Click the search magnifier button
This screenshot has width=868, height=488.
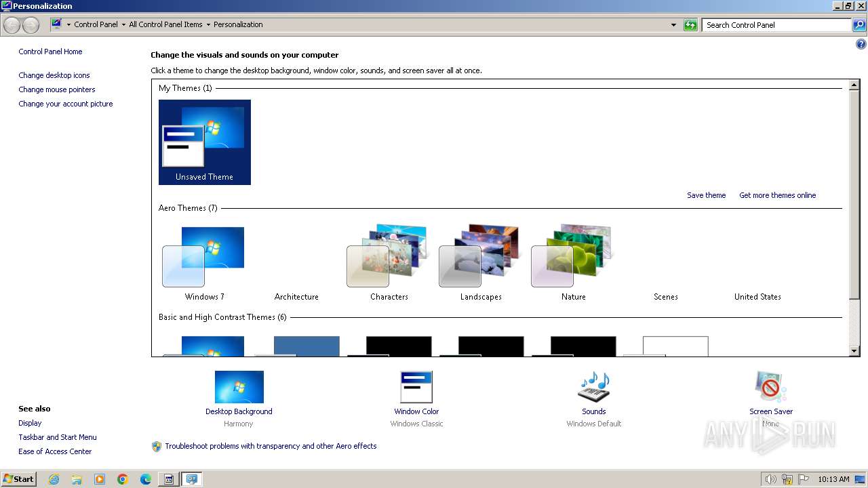(x=859, y=25)
